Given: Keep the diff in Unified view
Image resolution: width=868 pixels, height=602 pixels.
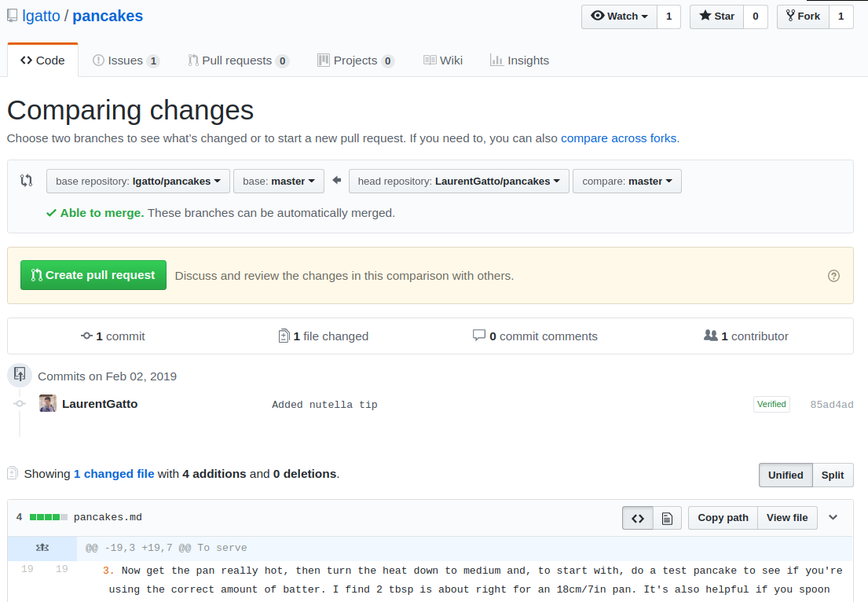Looking at the screenshot, I should [786, 475].
